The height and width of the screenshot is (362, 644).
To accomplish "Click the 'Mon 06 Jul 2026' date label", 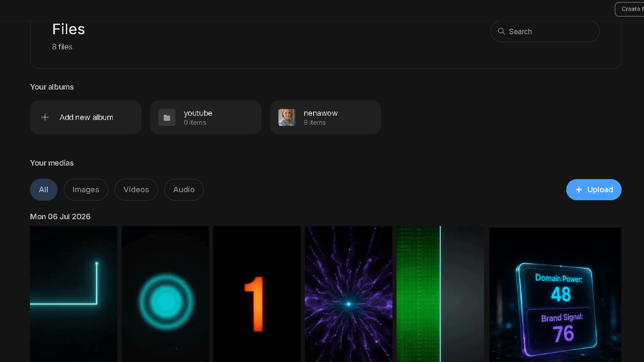I will click(60, 217).
